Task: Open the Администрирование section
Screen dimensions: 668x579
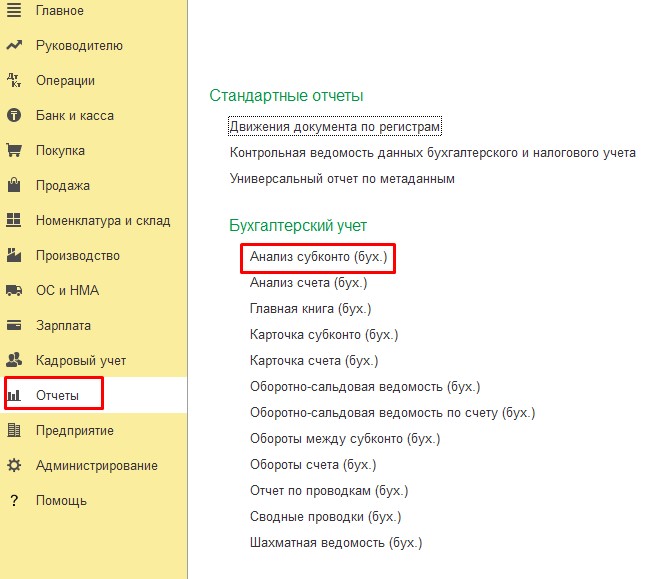Action: point(97,465)
